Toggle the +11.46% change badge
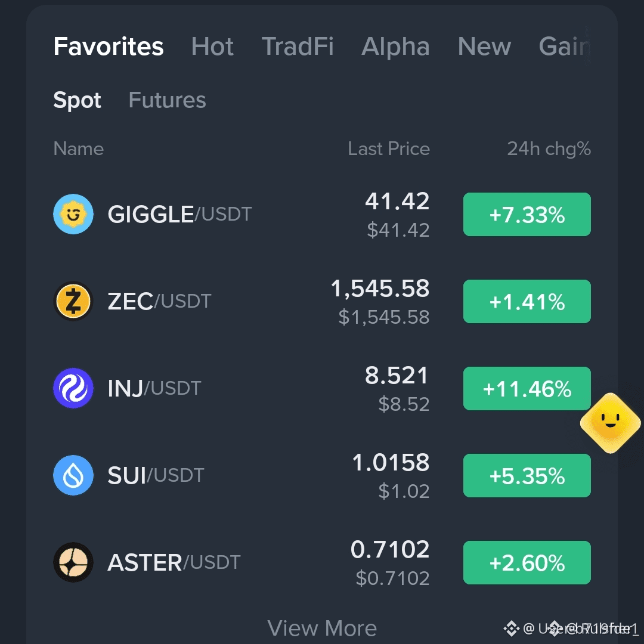 pyautogui.click(x=527, y=389)
